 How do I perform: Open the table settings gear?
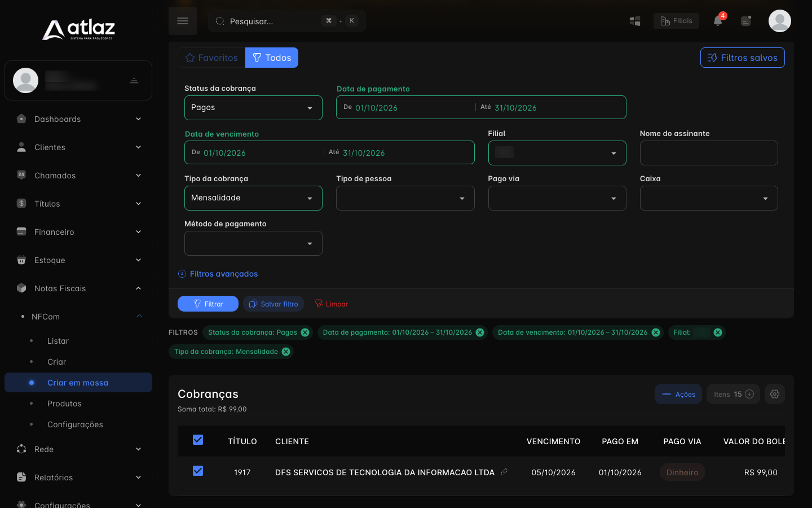point(775,394)
